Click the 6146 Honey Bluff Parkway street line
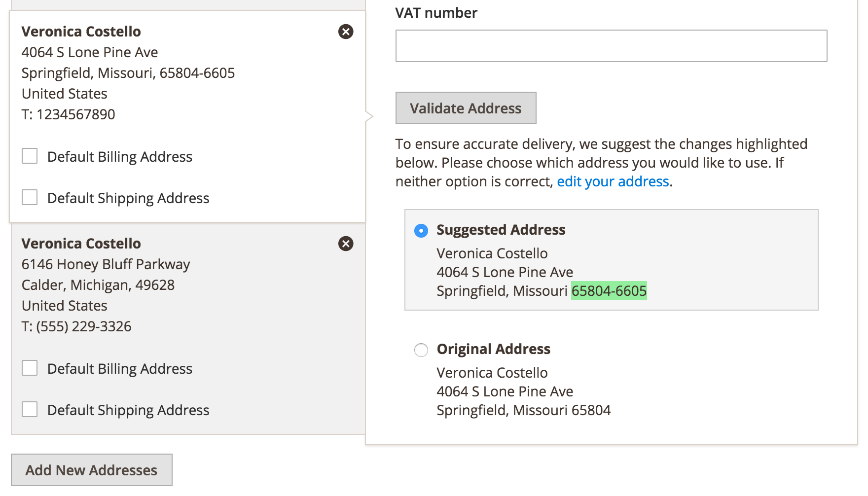868x496 pixels. (106, 264)
